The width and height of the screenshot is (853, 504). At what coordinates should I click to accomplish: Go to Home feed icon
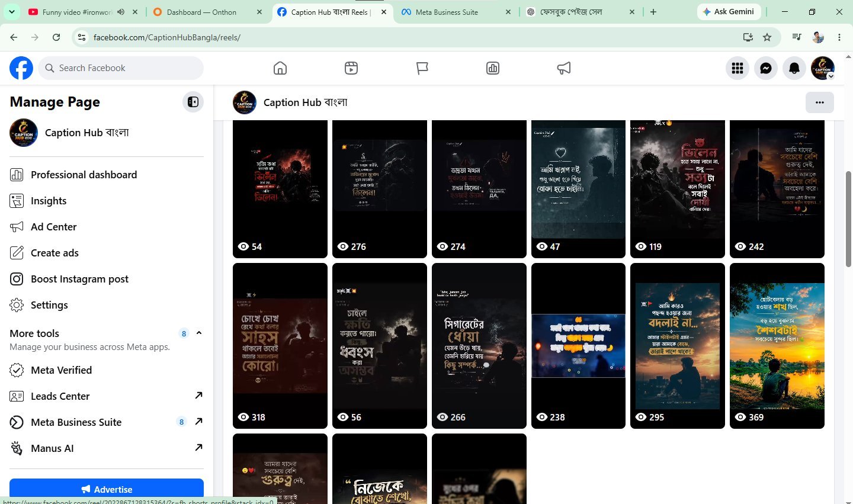click(x=280, y=68)
